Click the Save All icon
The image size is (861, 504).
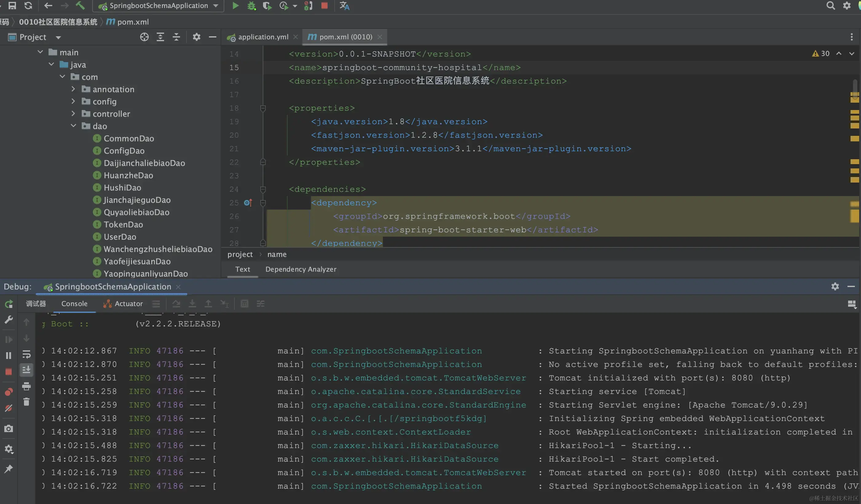12,6
